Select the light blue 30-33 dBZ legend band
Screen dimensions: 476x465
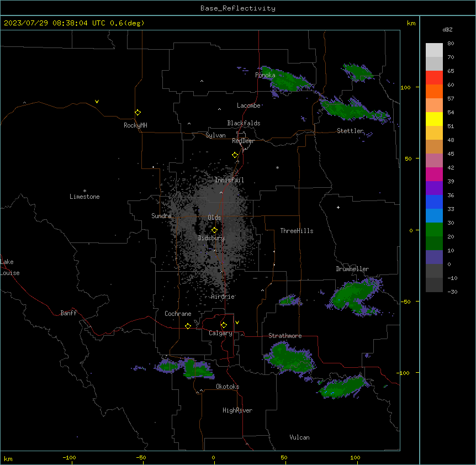tap(434, 216)
